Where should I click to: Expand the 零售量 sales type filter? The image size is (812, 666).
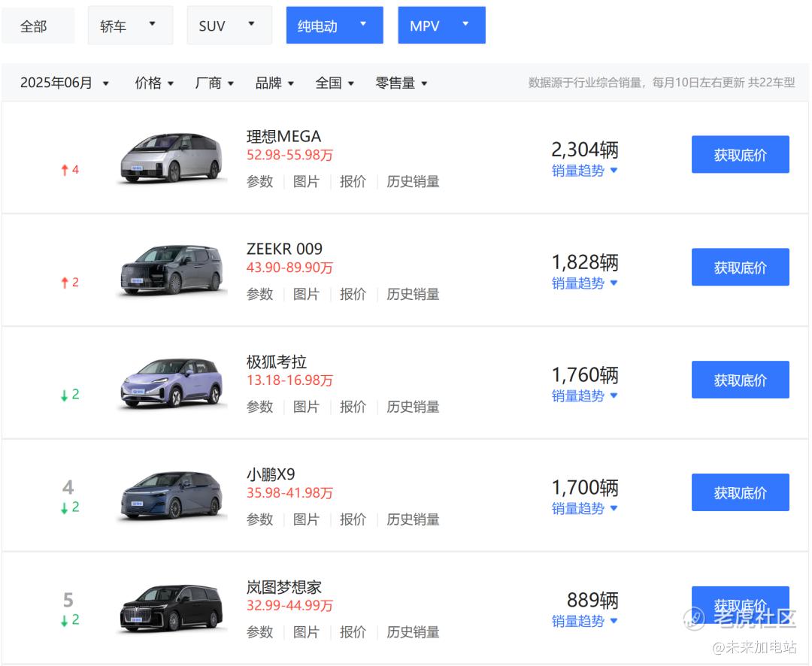pyautogui.click(x=401, y=83)
